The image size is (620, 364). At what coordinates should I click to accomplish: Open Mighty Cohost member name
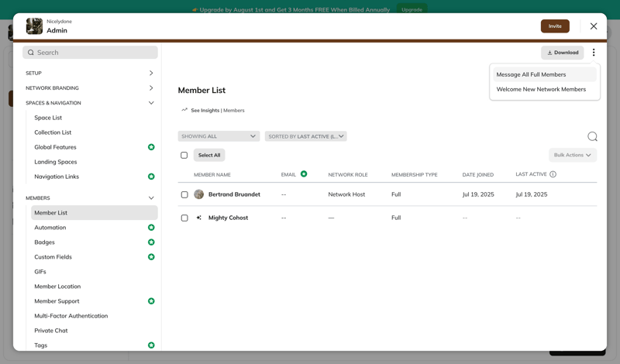228,218
